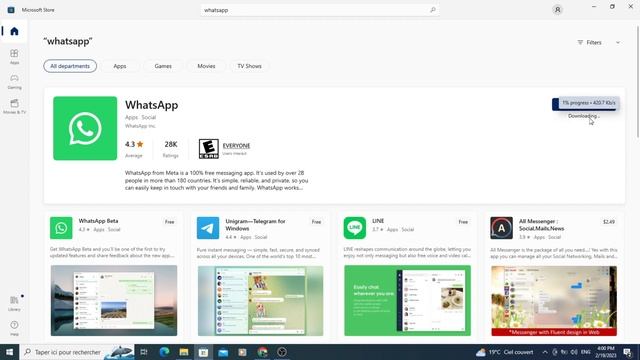Open the Filters option
640x360 pixels.
coord(589,42)
